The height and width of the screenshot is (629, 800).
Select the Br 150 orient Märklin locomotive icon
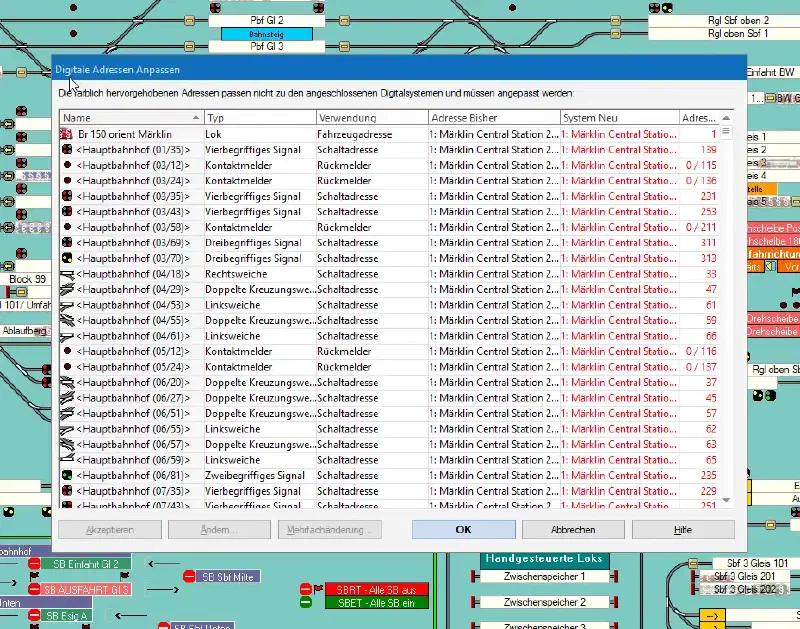click(66, 134)
